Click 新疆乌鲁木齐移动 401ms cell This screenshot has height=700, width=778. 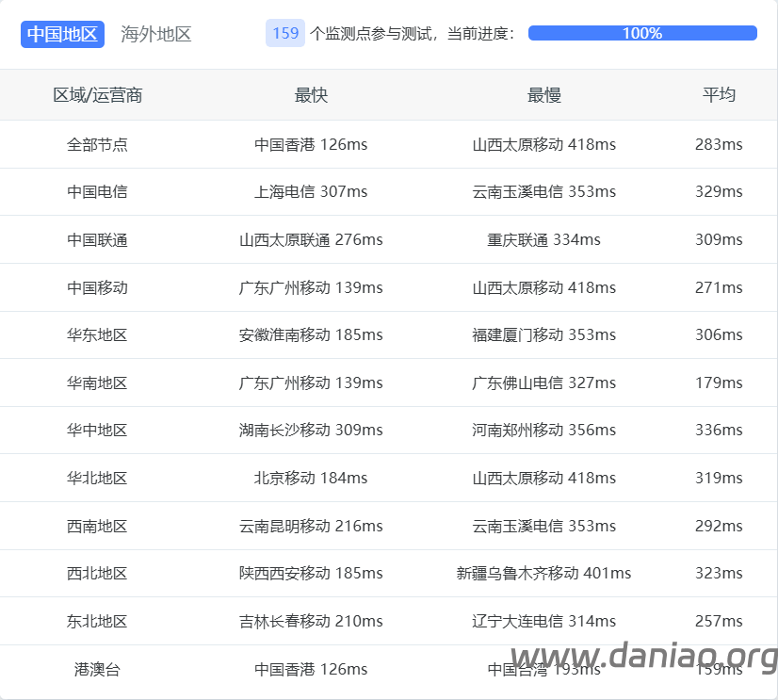click(x=543, y=573)
